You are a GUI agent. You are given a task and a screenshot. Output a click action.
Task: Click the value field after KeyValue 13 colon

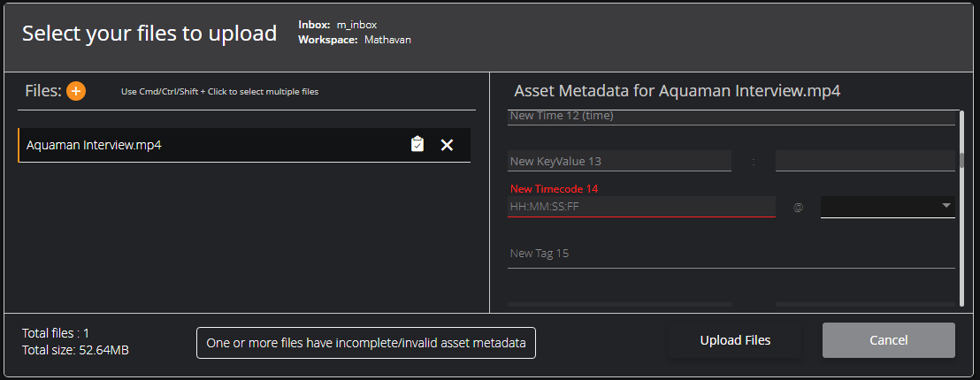(865, 161)
